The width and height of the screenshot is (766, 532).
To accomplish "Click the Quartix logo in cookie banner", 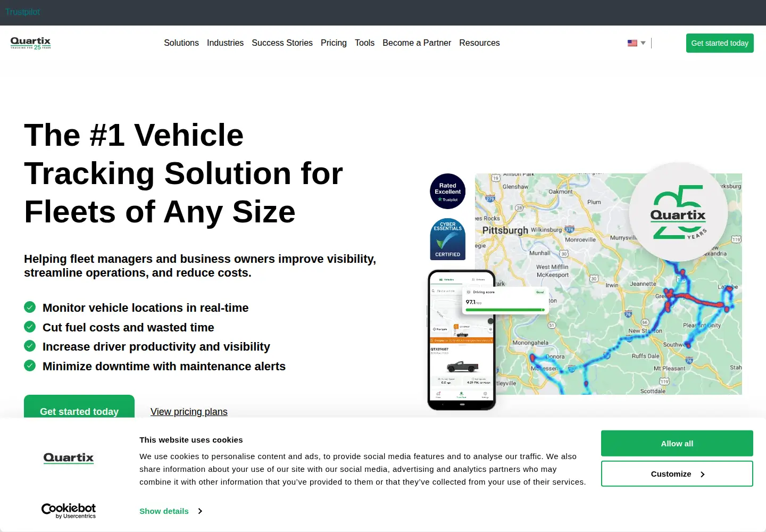I will (x=69, y=458).
